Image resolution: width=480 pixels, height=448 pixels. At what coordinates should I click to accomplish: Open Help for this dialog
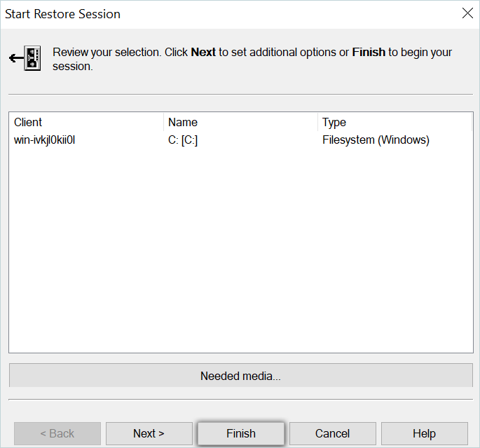pyautogui.click(x=424, y=433)
